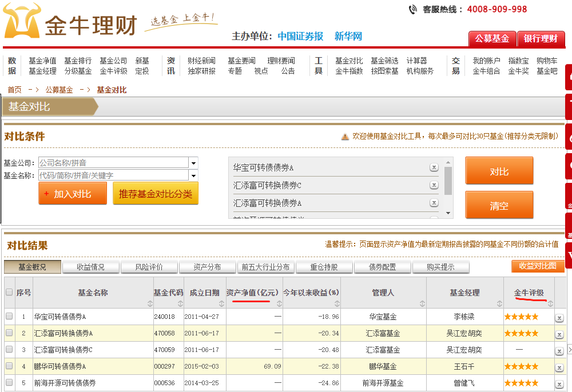
Task: Click the customer hotline phone icon
Action: pyautogui.click(x=413, y=9)
